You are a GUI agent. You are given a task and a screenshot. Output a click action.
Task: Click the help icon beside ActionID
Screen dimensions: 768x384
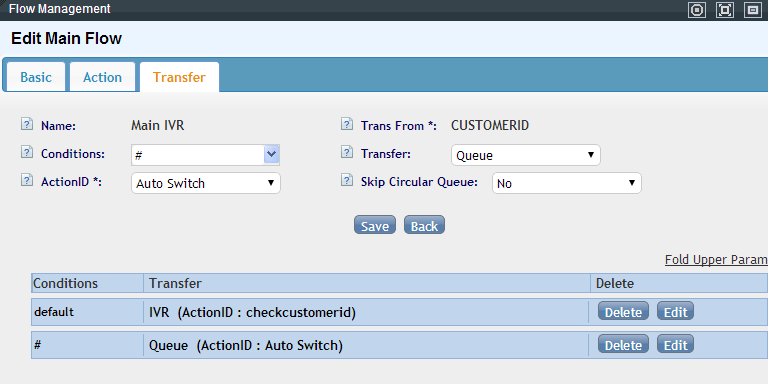coord(27,180)
